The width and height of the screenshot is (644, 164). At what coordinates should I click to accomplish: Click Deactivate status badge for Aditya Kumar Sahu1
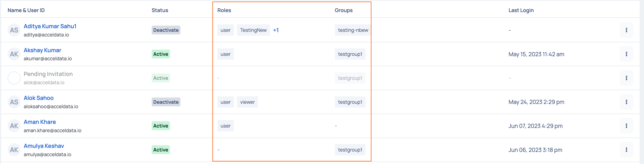tap(166, 30)
